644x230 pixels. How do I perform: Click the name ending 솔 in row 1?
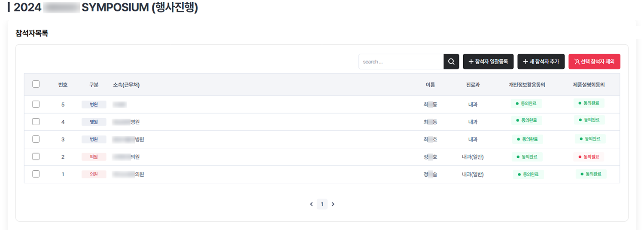430,175
